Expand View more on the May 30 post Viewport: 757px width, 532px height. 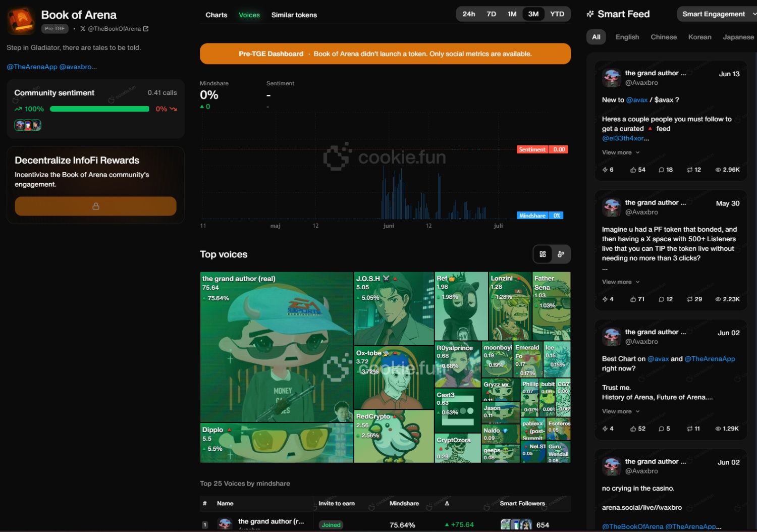click(620, 282)
